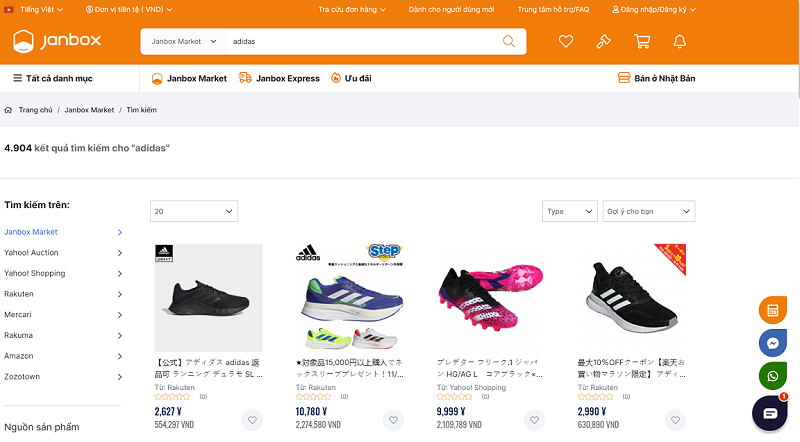Click the 2,274,580 VND price text

click(318, 425)
